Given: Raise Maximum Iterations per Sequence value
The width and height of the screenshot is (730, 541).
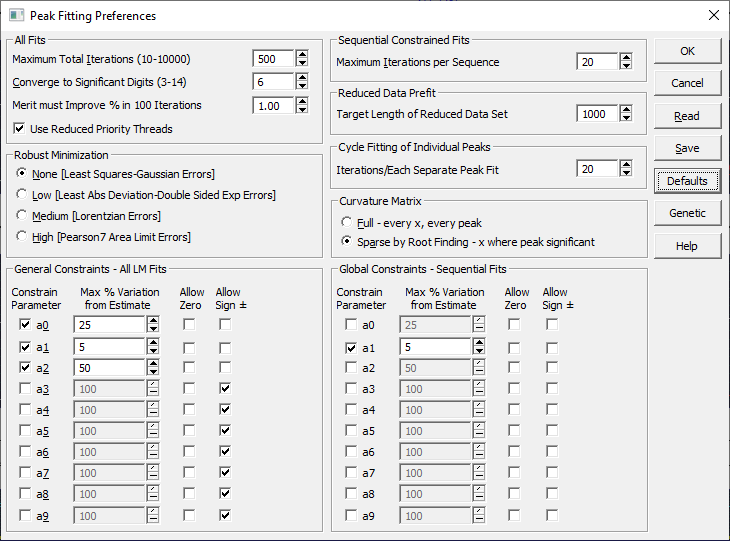Looking at the screenshot, I should point(626,57).
